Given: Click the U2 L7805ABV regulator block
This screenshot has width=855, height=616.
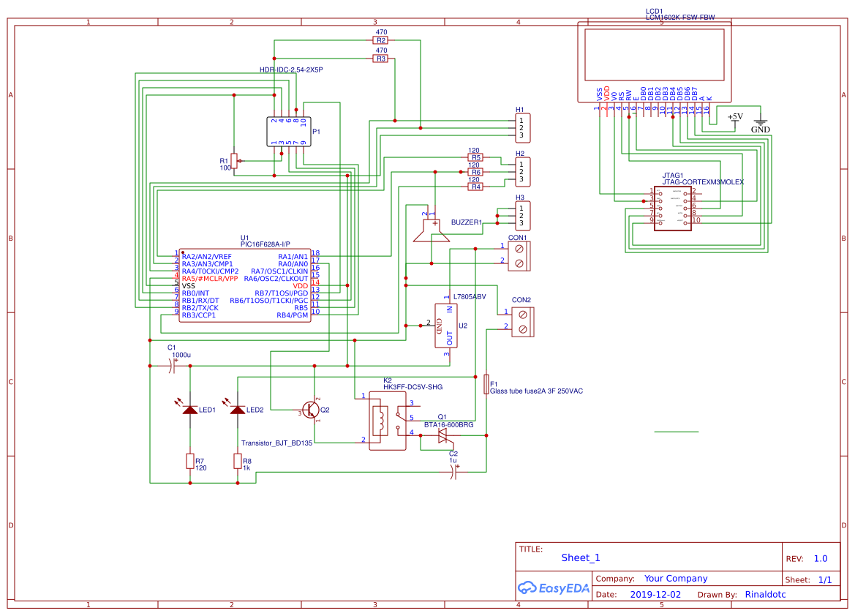Looking at the screenshot, I should coord(446,324).
